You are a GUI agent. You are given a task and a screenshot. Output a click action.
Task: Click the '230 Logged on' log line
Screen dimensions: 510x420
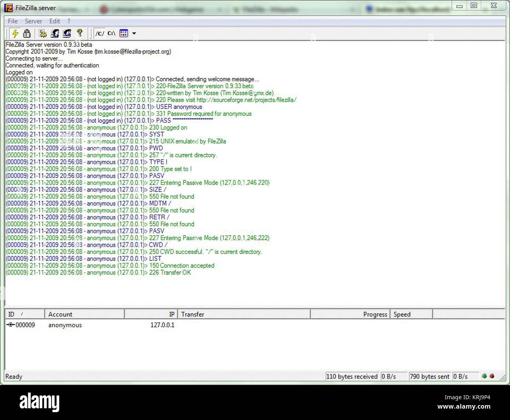point(97,127)
